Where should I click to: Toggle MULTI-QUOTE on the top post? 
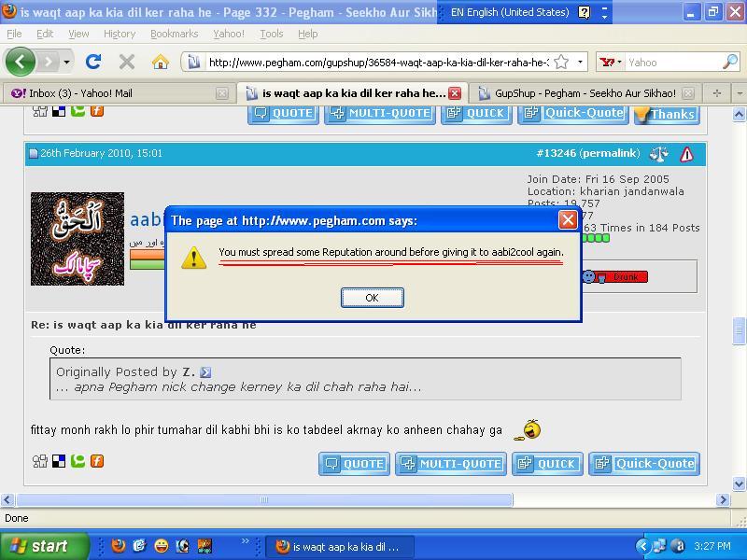(379, 114)
